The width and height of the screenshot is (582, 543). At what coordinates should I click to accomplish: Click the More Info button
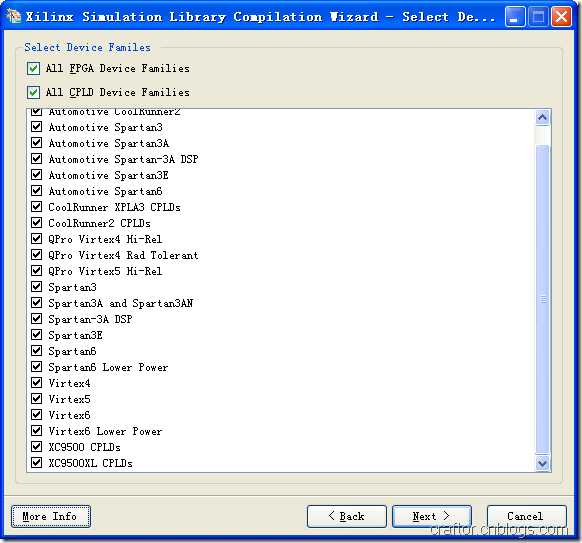tap(51, 516)
